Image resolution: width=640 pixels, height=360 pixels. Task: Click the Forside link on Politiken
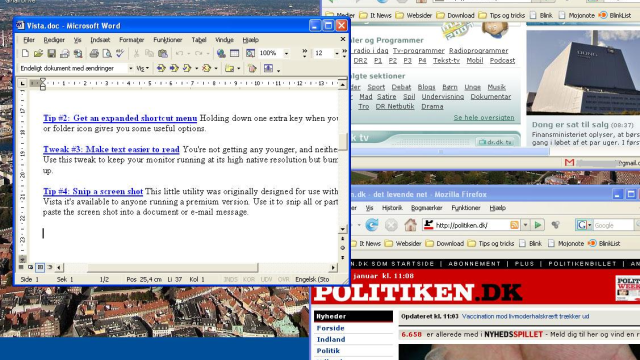click(331, 328)
